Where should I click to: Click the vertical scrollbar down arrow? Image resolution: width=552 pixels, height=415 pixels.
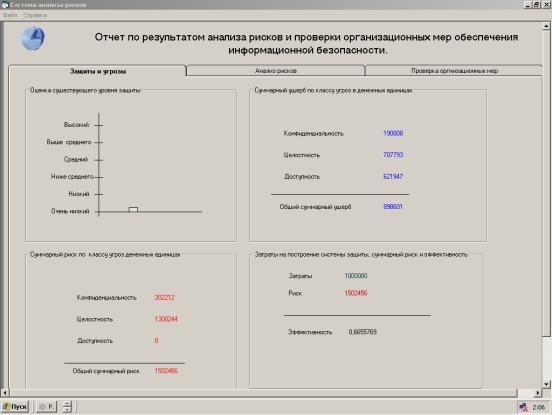pyautogui.click(x=546, y=384)
